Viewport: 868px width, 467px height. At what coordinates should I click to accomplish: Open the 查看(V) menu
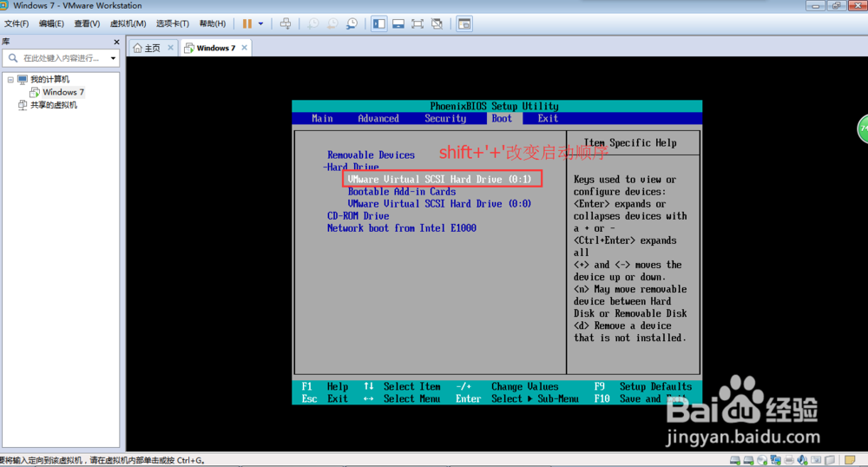tap(87, 23)
